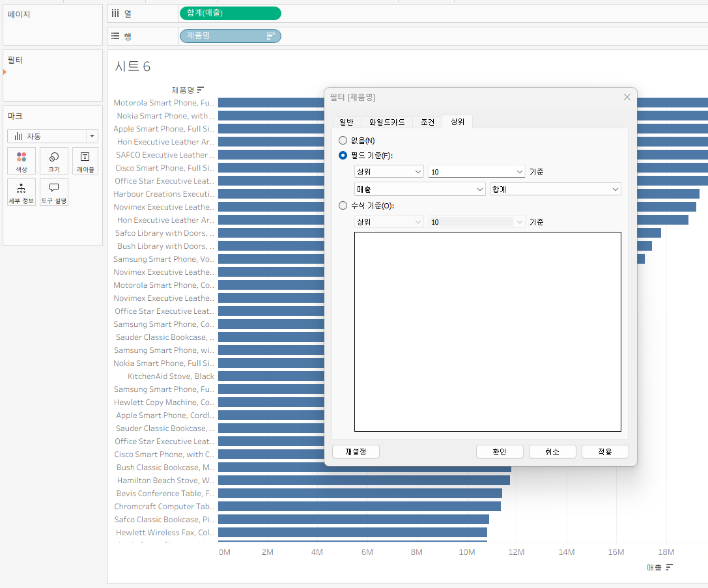Switch to the 일반 tab

[347, 122]
